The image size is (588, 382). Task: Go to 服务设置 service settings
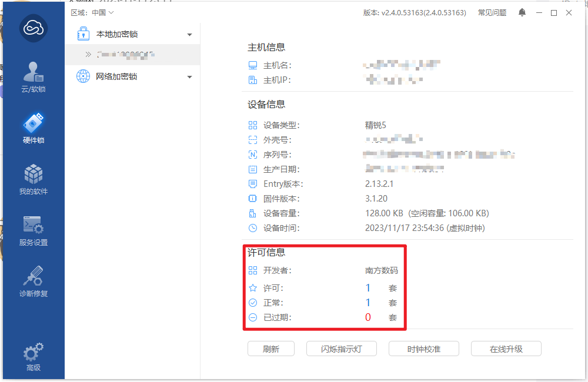(x=34, y=230)
